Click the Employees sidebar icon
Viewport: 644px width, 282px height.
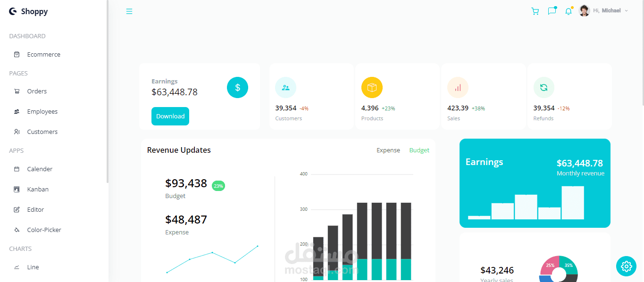pos(17,111)
